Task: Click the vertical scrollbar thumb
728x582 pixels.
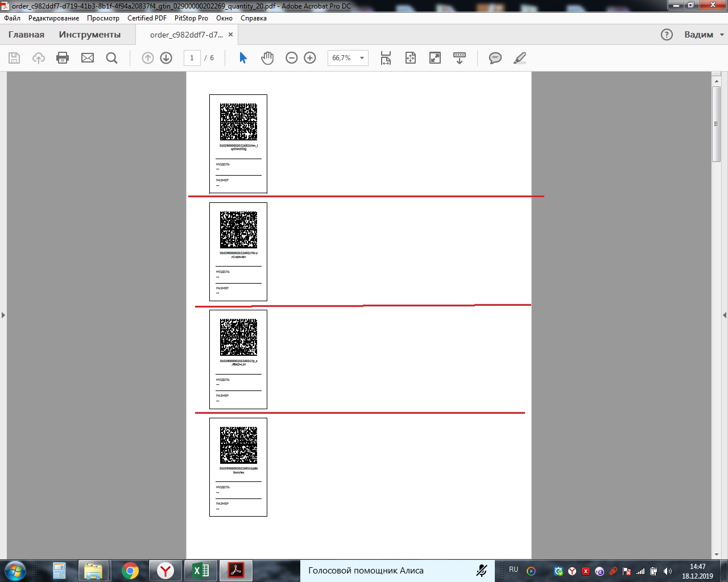Action: point(717,124)
